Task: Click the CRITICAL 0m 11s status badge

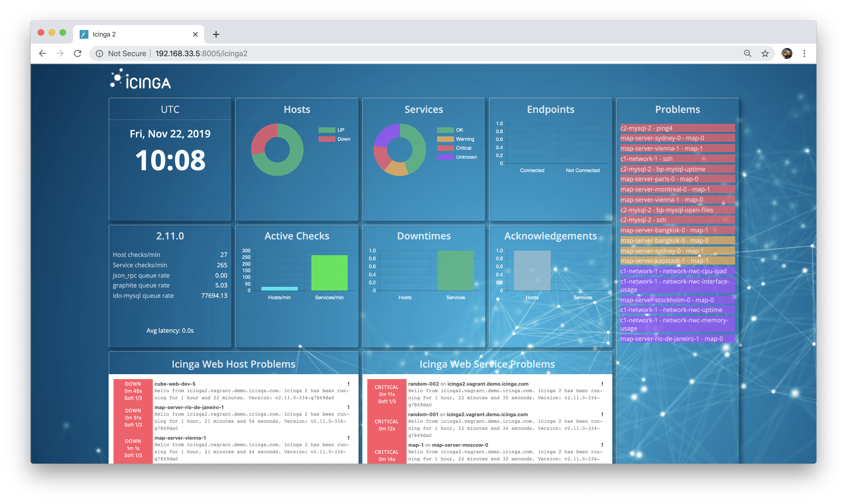Action: (387, 394)
